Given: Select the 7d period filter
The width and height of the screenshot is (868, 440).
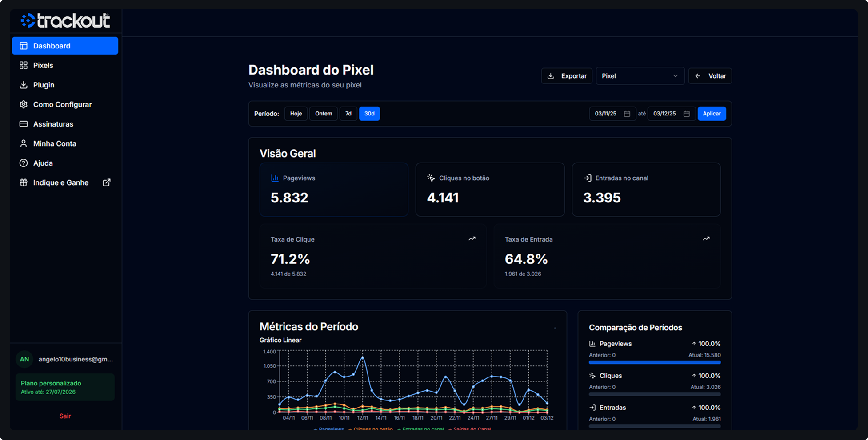Looking at the screenshot, I should click(348, 114).
